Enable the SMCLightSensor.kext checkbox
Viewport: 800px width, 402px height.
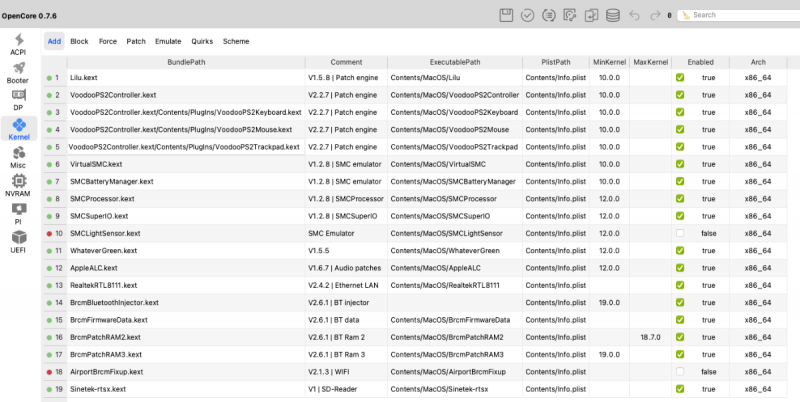point(680,233)
